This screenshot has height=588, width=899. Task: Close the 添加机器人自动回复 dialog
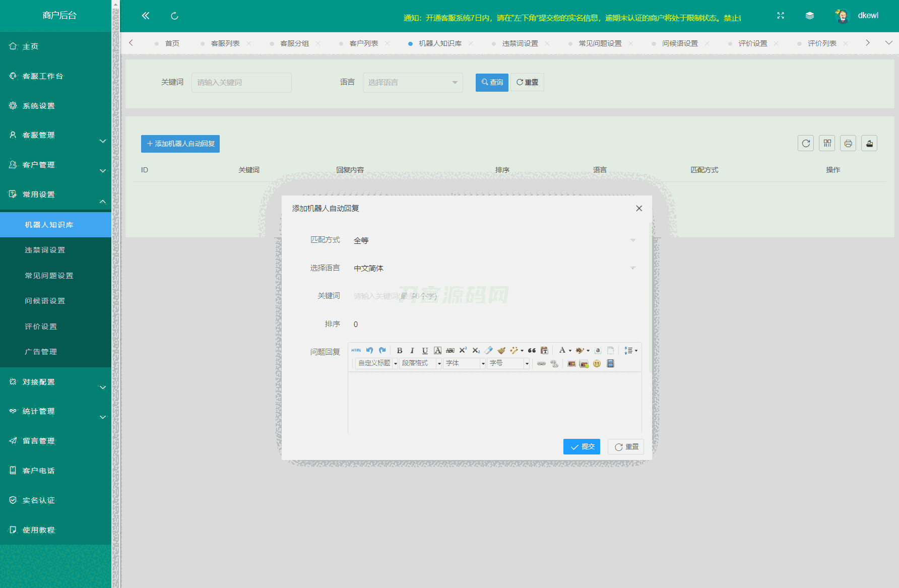(x=639, y=209)
